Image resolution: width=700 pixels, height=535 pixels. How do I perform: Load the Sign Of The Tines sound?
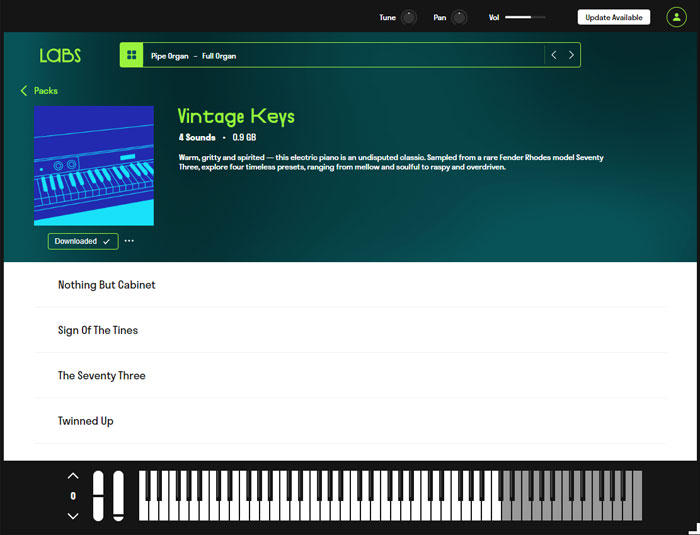point(350,330)
